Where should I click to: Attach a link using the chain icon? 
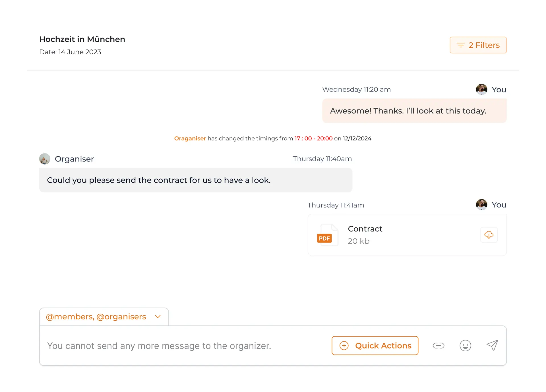coord(438,346)
